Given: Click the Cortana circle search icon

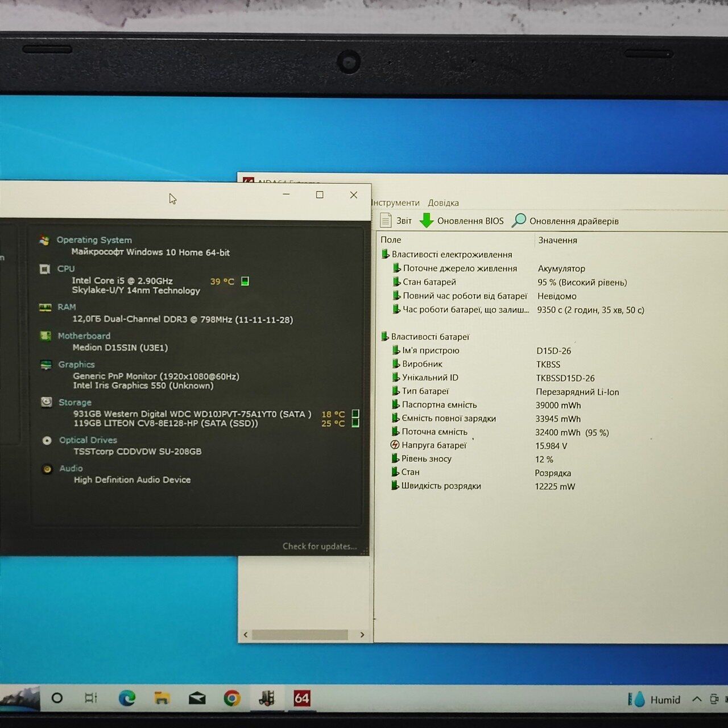Looking at the screenshot, I should 57,698.
